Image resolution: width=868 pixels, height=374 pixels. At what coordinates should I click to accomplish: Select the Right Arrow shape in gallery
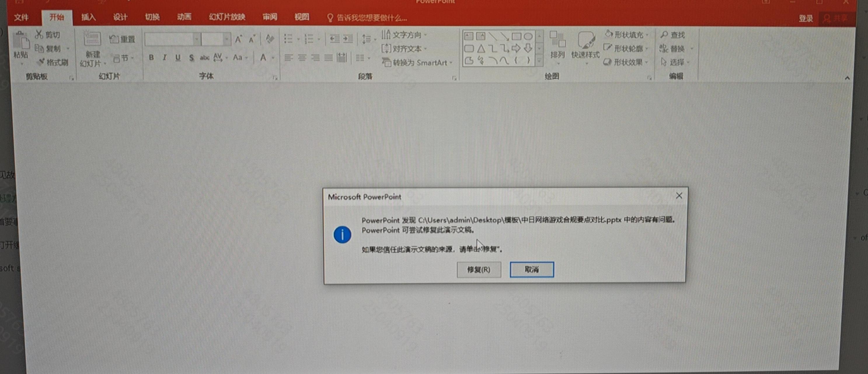[x=516, y=48]
